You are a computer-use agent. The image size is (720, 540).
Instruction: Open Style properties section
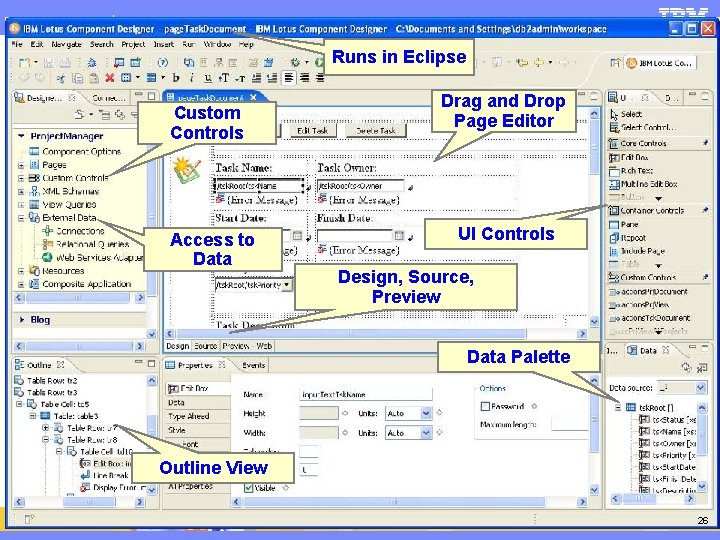coord(177,430)
